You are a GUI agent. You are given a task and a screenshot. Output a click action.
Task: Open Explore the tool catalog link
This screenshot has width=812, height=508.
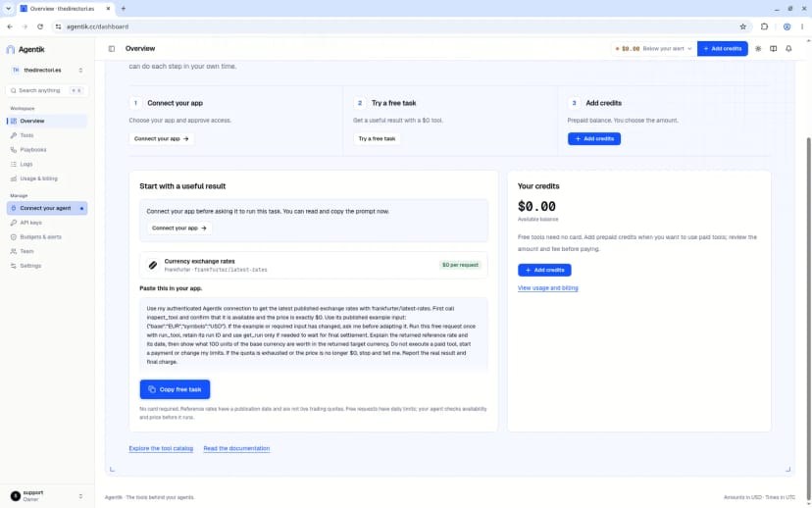click(x=161, y=448)
